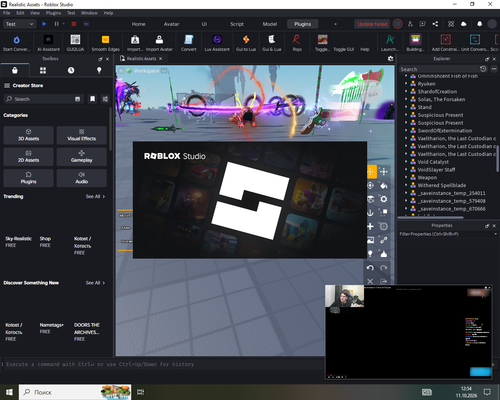Image resolution: width=500 pixels, height=400 pixels.
Task: Expand the Withered Spellblade item
Action: tap(406, 185)
